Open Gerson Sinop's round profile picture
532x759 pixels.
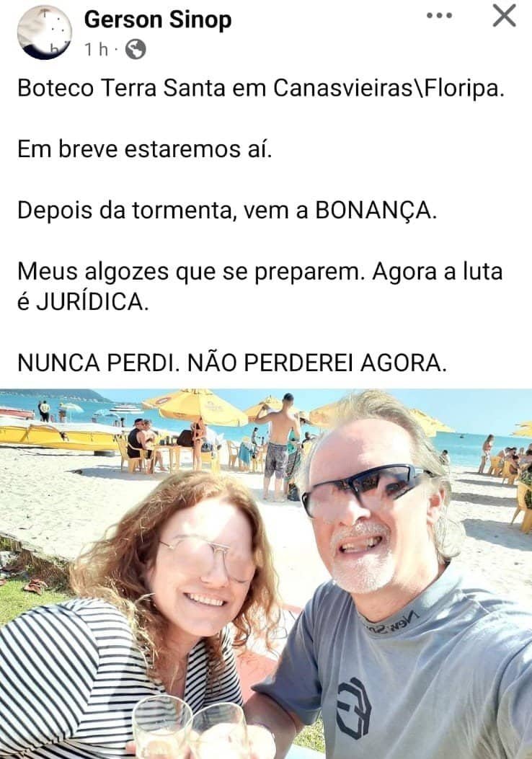coord(45,33)
